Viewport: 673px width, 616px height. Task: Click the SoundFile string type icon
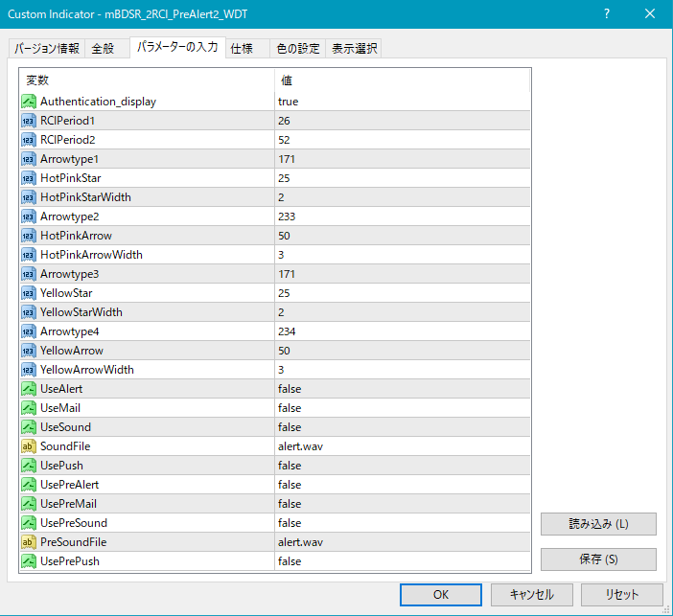tap(29, 446)
